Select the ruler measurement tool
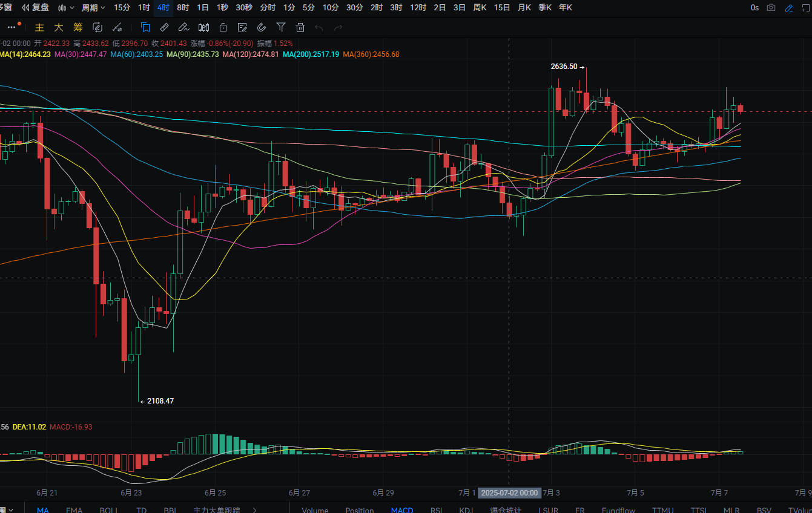 [x=164, y=27]
